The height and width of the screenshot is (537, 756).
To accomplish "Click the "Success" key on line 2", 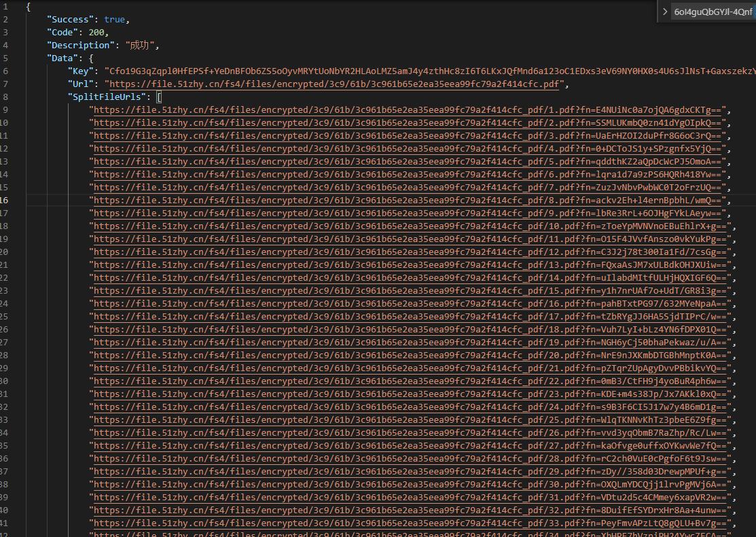I will tap(71, 20).
